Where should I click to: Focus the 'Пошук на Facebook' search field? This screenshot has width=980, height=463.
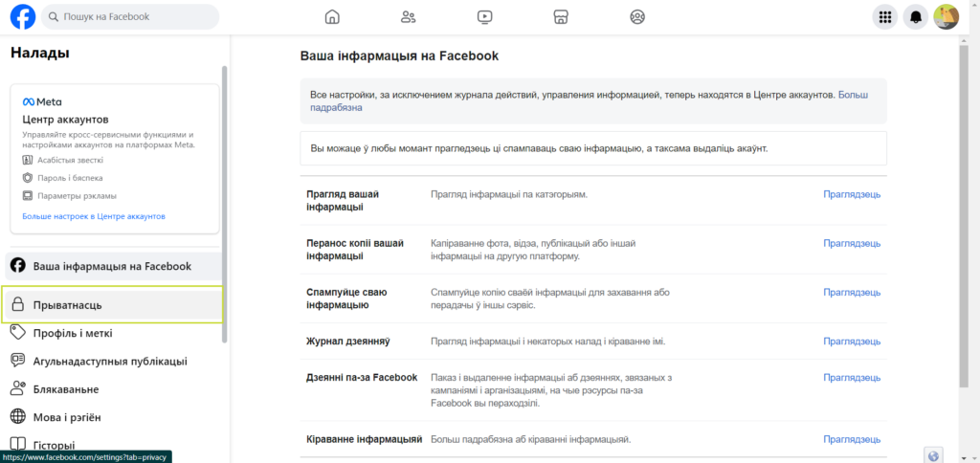click(130, 17)
